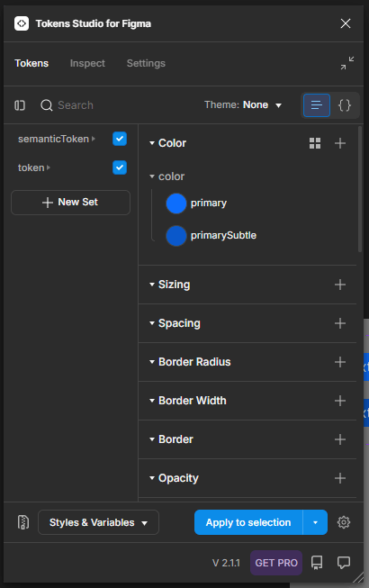
Task: Open apply settings gear icon
Action: click(x=344, y=522)
